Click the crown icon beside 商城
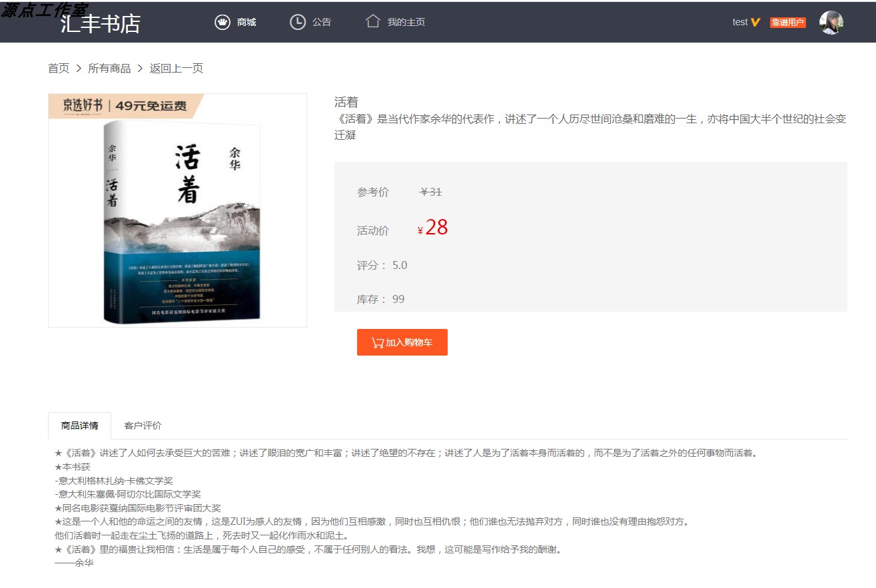Viewport: 876px width, 588px height. pos(222,22)
